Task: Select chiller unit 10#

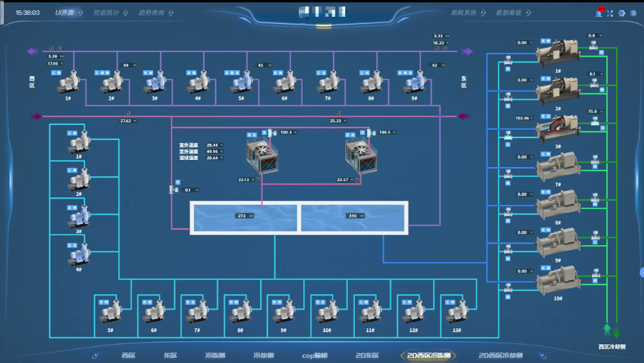Action: point(558,280)
